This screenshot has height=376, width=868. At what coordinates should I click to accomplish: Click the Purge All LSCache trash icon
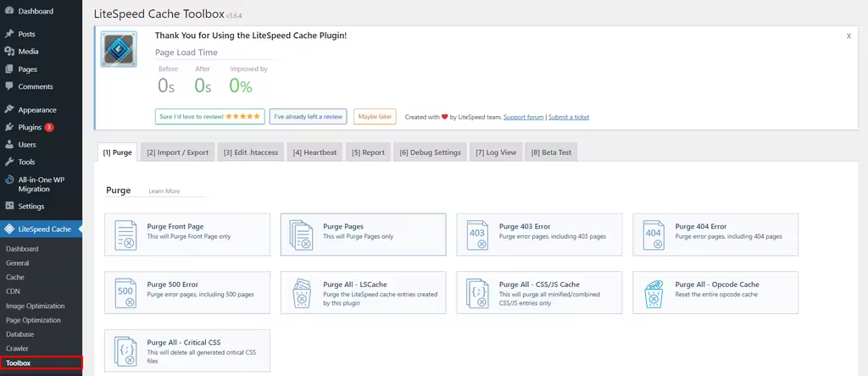302,293
